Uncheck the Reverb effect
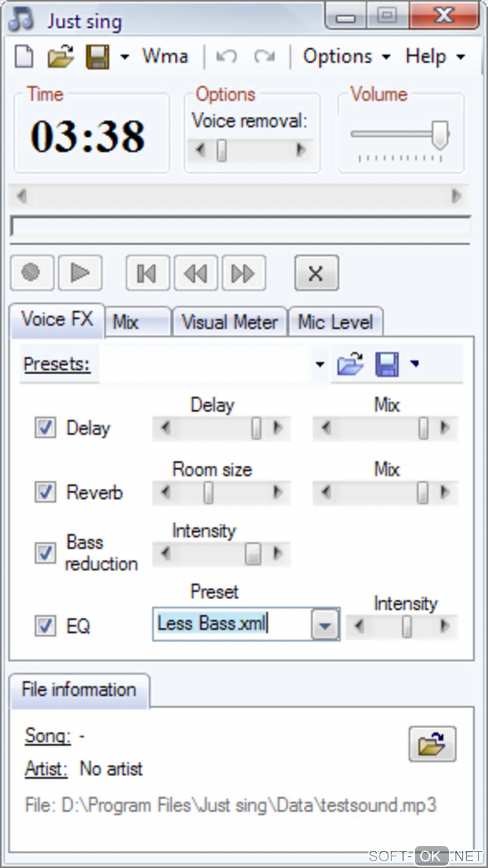 click(x=45, y=492)
